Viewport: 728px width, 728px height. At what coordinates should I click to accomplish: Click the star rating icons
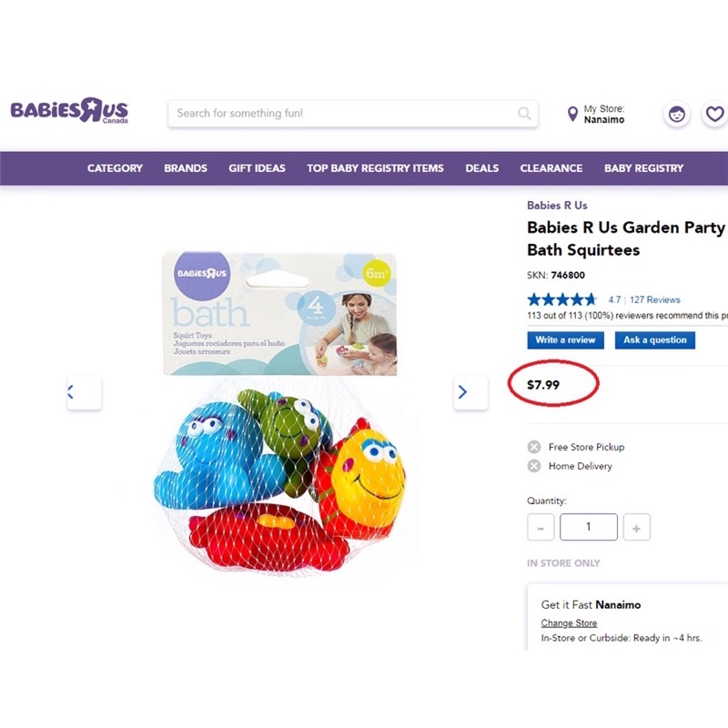[562, 299]
